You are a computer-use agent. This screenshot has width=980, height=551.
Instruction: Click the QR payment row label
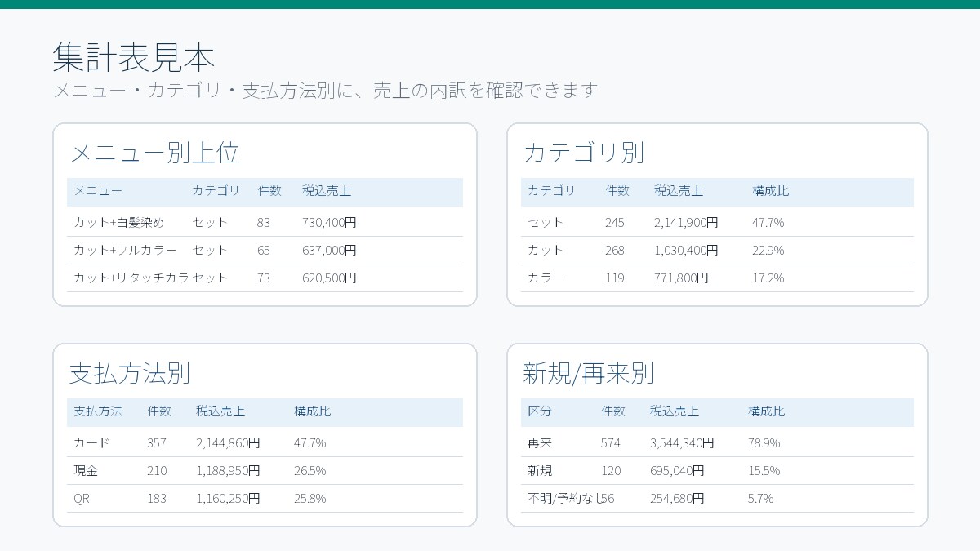(82, 498)
